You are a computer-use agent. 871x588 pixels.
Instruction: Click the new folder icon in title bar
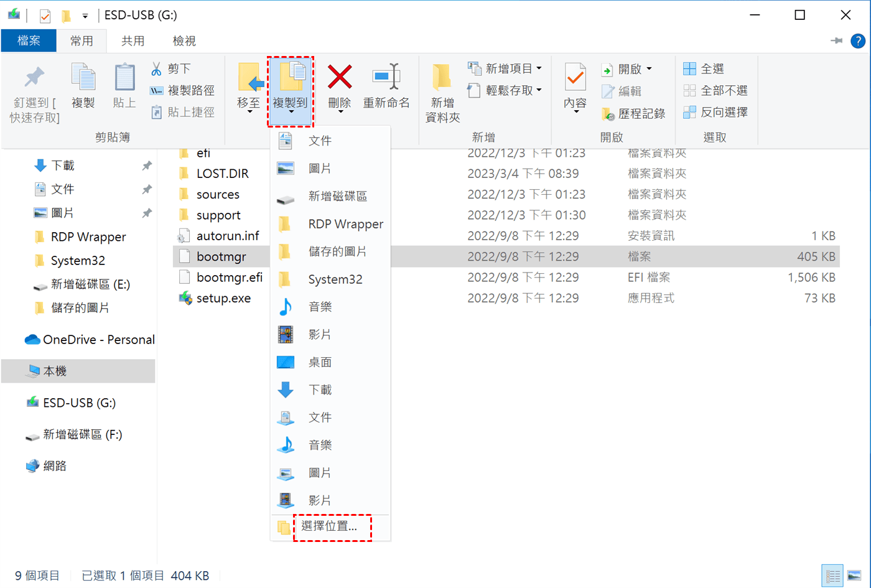(x=65, y=16)
